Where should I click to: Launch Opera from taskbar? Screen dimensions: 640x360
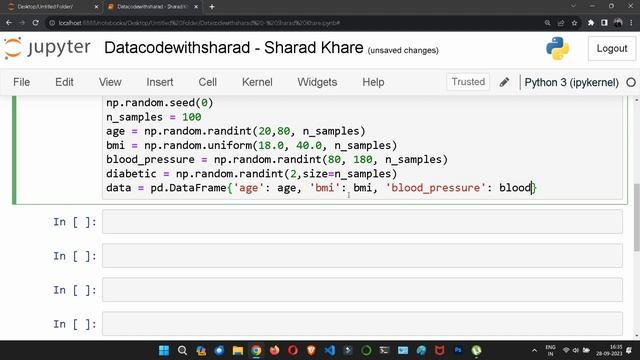[293, 350]
